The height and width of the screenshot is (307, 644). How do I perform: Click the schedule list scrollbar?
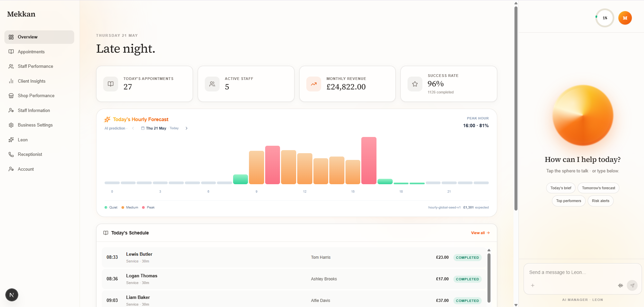click(489, 278)
